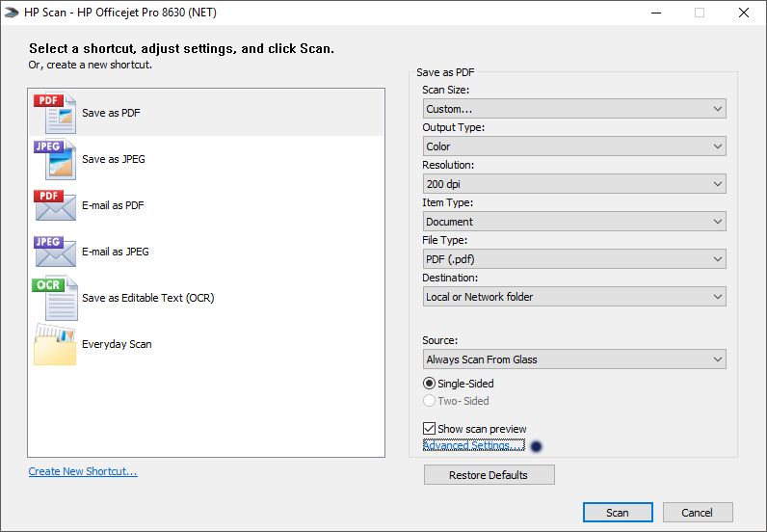The height and width of the screenshot is (532, 767).
Task: Select the E-mail as JPEG envelope icon
Action: tap(54, 252)
